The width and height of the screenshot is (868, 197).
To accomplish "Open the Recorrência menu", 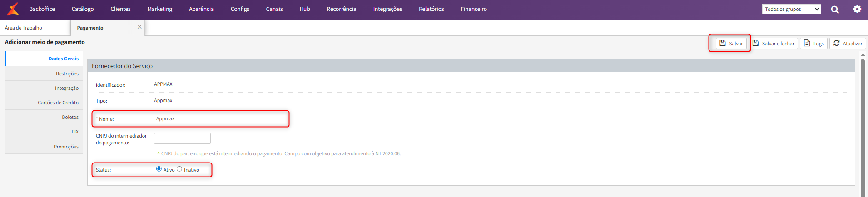I will (x=342, y=9).
